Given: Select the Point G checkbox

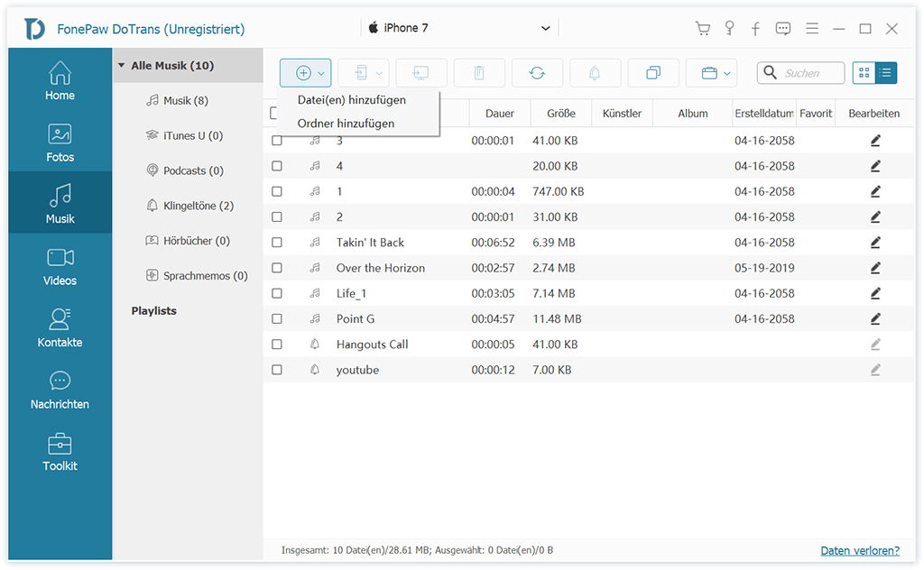Looking at the screenshot, I should [x=277, y=318].
